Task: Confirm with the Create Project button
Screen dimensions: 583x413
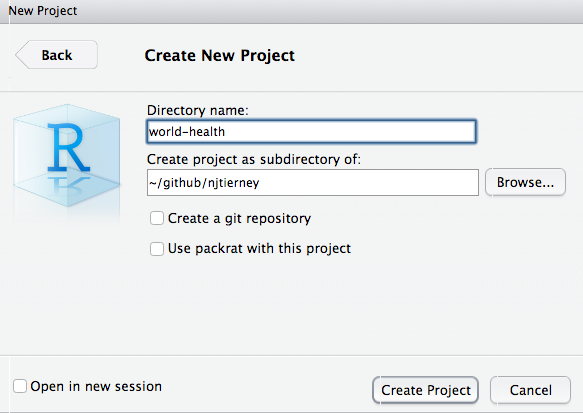Action: 425,390
